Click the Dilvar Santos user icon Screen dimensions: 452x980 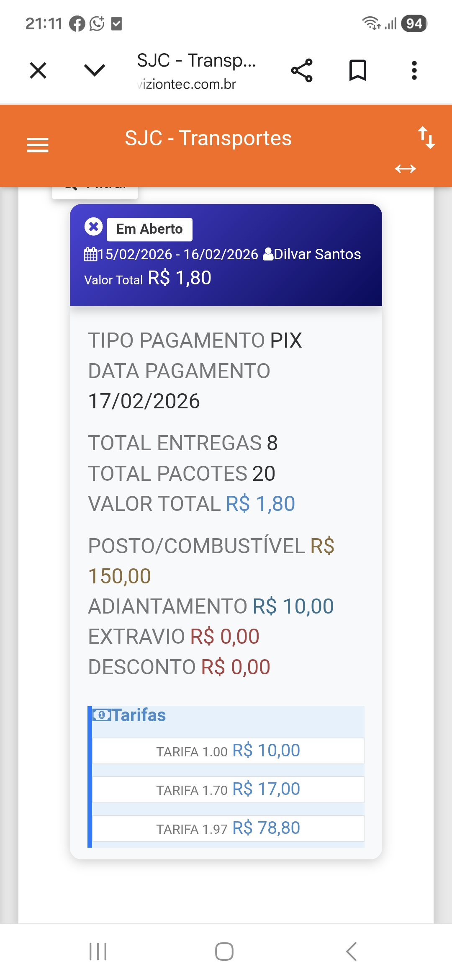tap(268, 254)
